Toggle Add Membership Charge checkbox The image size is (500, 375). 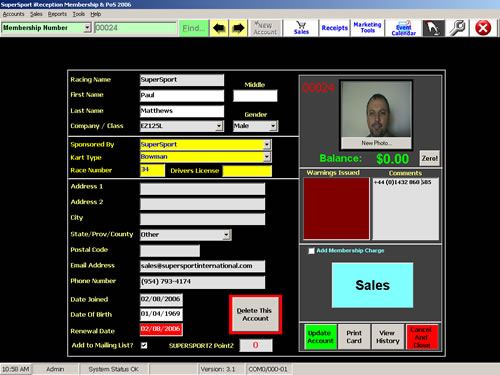(311, 251)
